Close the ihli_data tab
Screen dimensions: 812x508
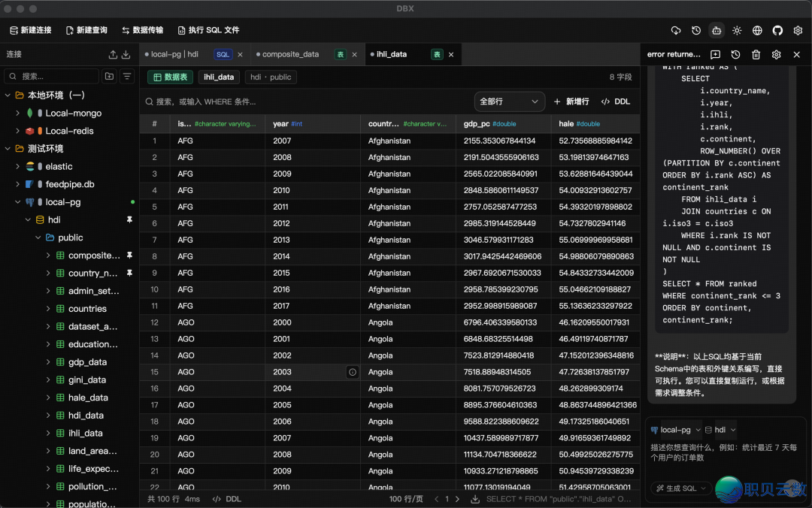[x=451, y=54]
